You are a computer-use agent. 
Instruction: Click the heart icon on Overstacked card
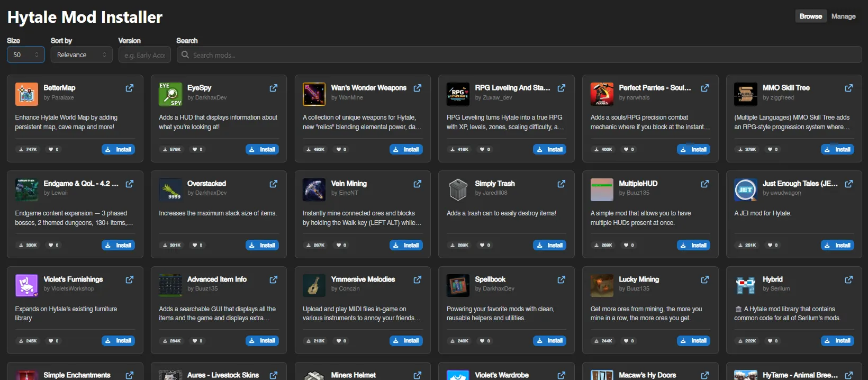tap(195, 246)
